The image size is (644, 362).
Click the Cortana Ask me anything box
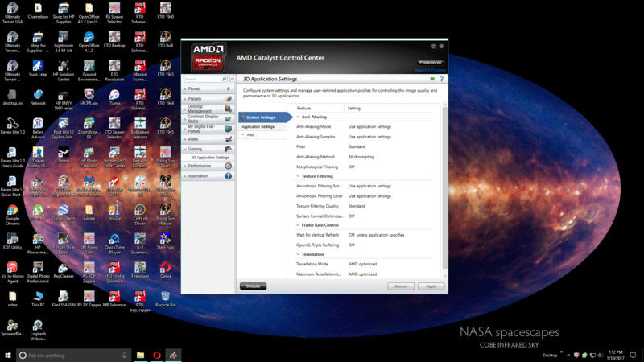(74, 355)
